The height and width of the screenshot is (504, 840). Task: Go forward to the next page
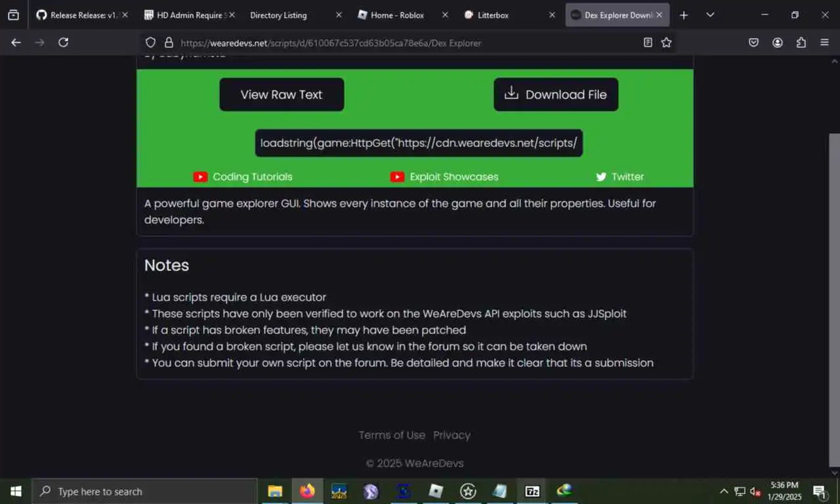point(40,43)
